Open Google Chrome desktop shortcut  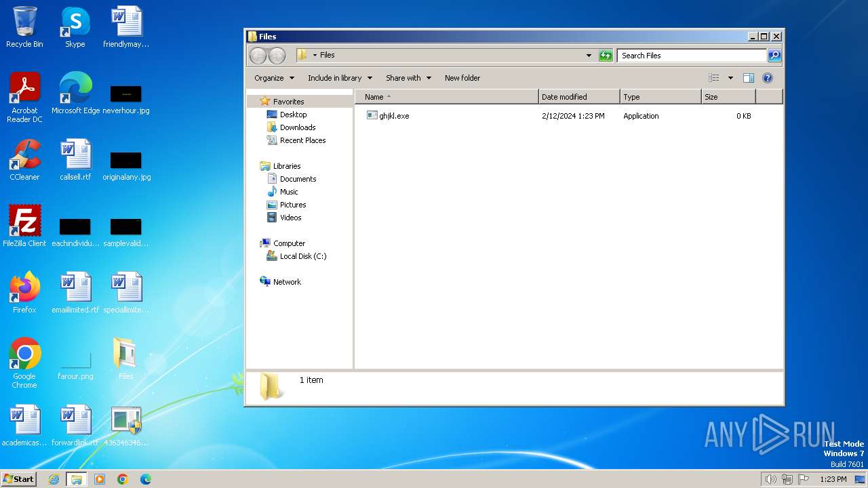(x=24, y=363)
